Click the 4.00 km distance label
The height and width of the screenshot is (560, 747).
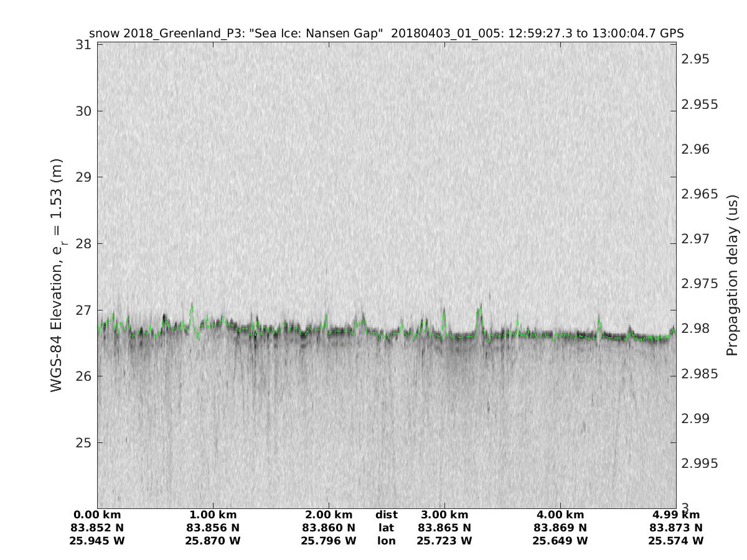(560, 515)
